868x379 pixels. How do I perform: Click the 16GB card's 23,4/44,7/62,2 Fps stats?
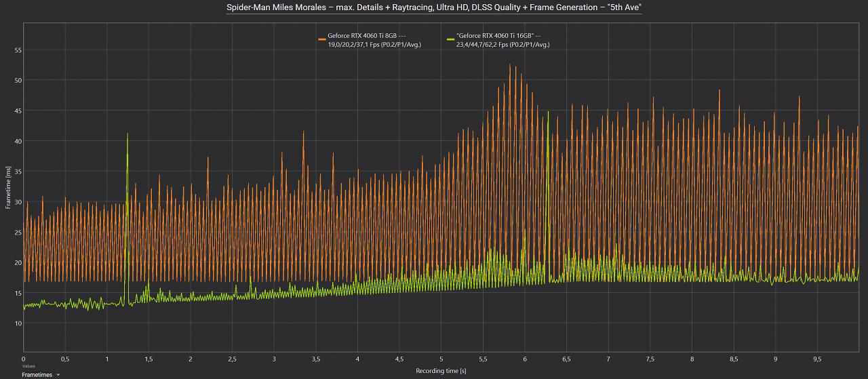502,44
